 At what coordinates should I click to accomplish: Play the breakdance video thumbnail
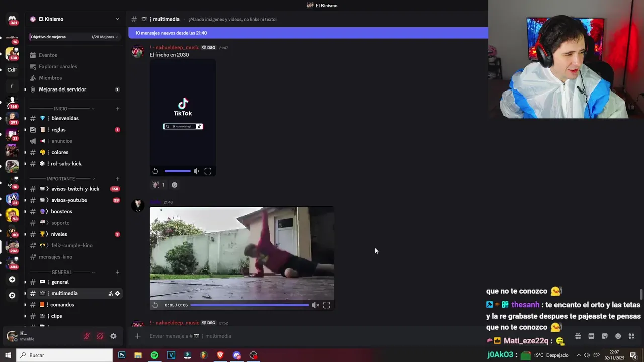click(242, 253)
